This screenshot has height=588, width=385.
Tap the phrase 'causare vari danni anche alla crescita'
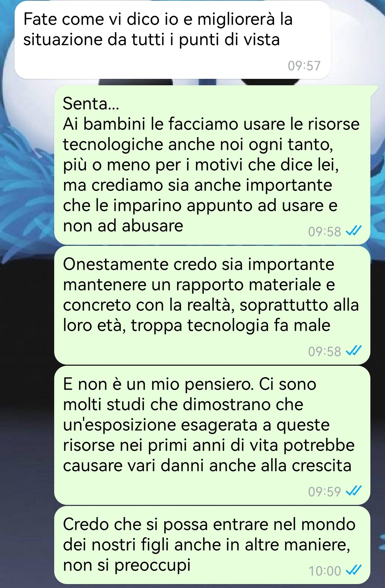coord(207,466)
